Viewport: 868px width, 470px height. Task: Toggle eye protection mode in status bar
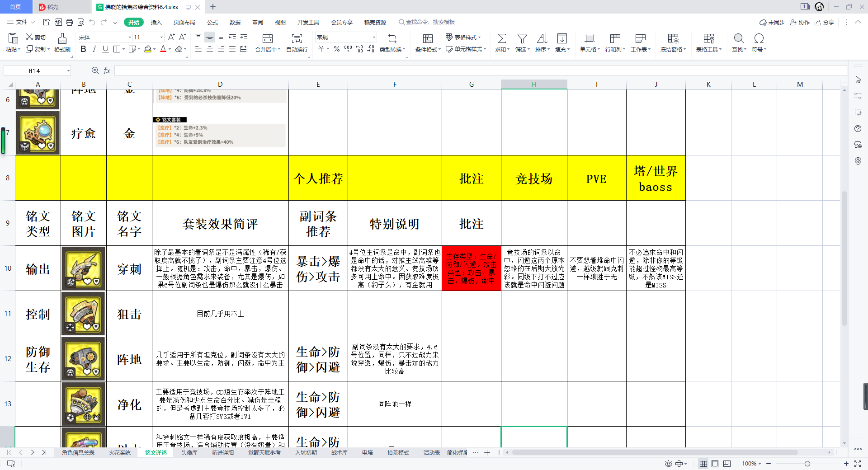[668, 464]
